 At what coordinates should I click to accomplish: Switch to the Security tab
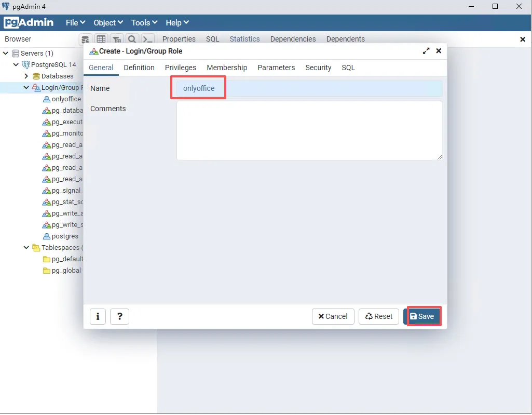(318, 68)
